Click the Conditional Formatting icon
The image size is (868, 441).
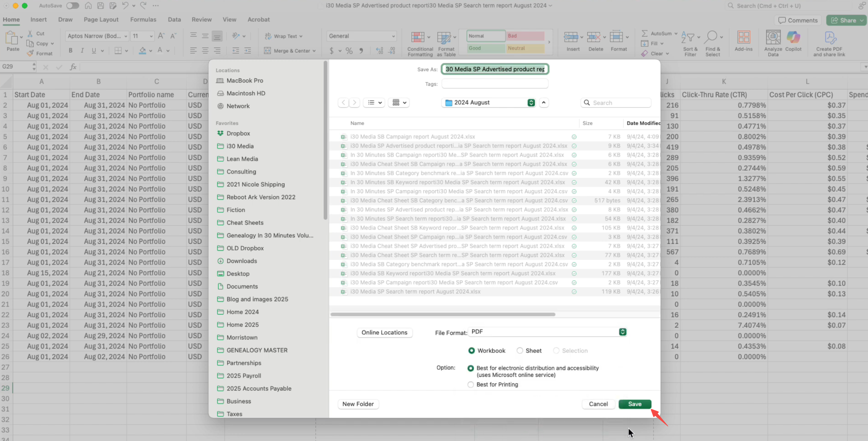pos(418,37)
